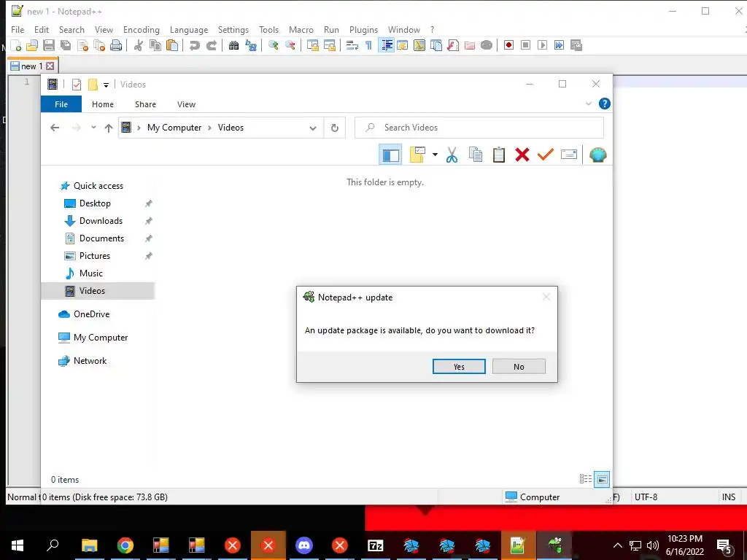The image size is (747, 560).
Task: Open Discord from the taskbar
Action: [304, 545]
